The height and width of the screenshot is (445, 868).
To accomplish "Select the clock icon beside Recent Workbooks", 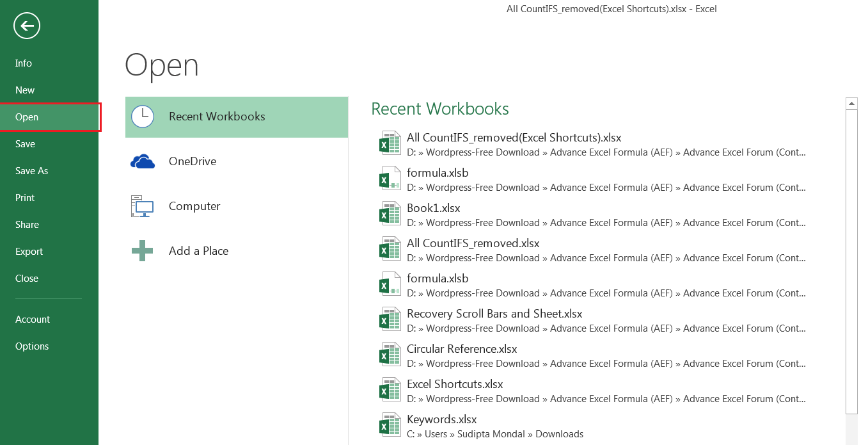I will click(142, 117).
